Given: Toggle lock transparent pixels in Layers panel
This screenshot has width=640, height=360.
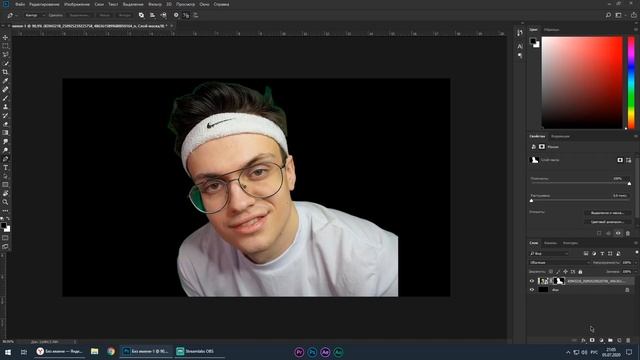Looking at the screenshot, I should [x=551, y=271].
